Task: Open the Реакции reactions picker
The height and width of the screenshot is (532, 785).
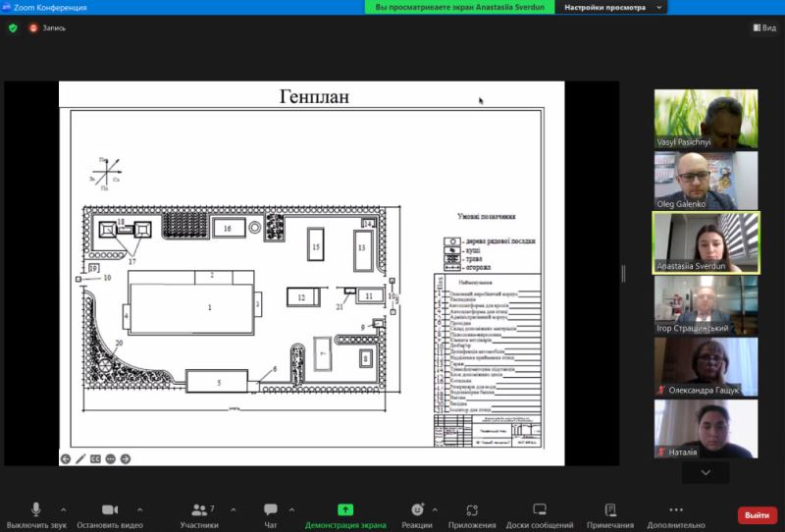Action: 417,514
